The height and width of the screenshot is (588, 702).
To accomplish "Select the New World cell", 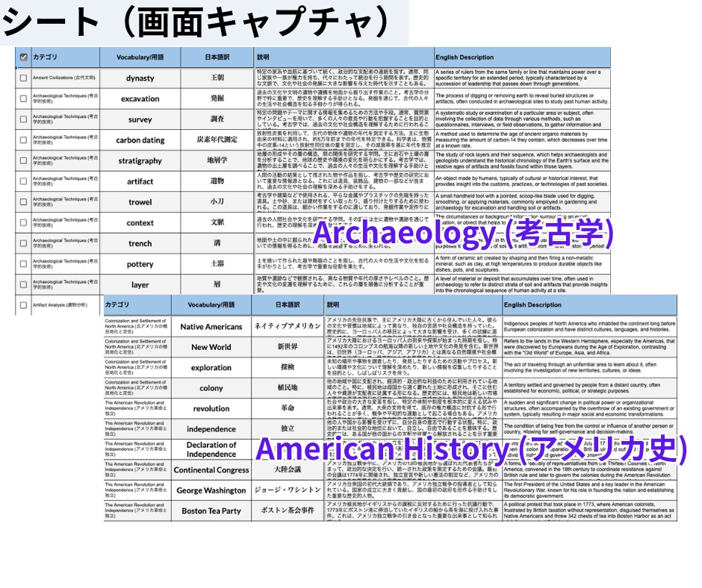I will [x=211, y=347].
